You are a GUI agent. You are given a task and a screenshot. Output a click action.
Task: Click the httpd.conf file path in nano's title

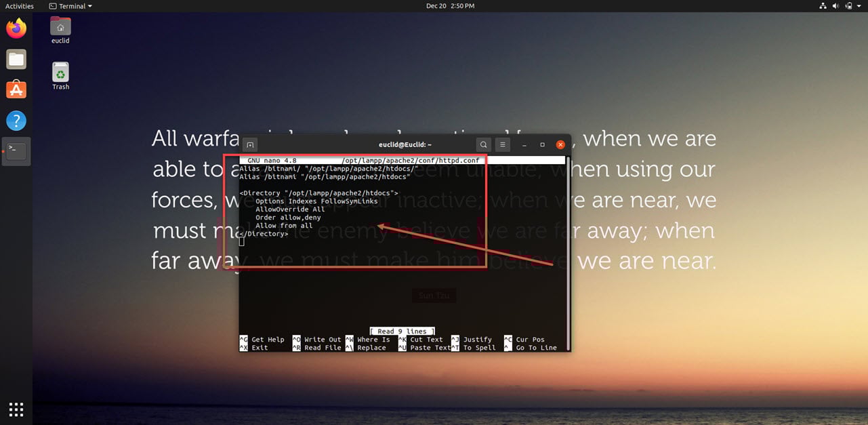click(411, 161)
